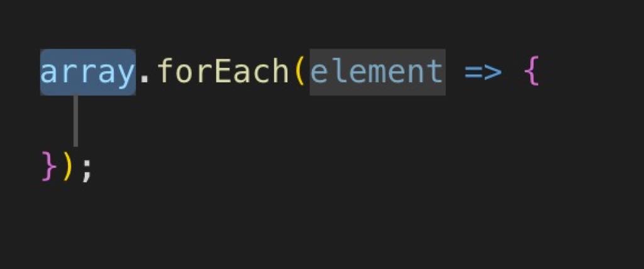644x269 pixels.
Task: Click the space between element and arrow
Action: [455, 72]
